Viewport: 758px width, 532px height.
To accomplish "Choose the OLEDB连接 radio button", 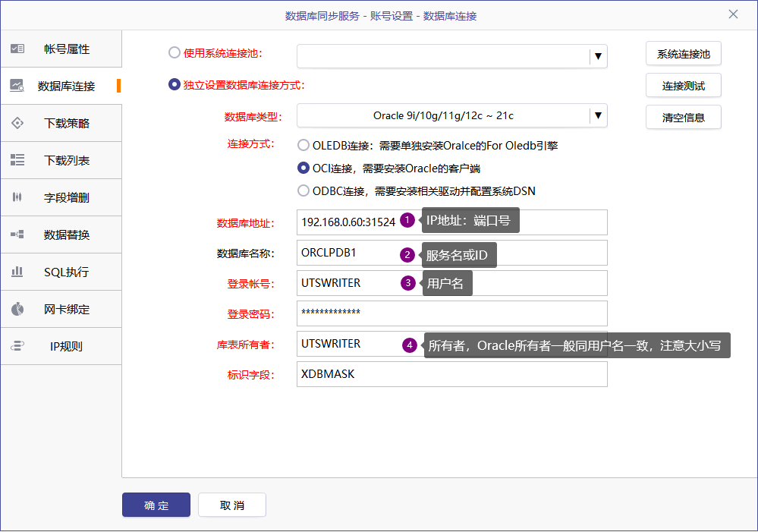I will click(x=303, y=145).
